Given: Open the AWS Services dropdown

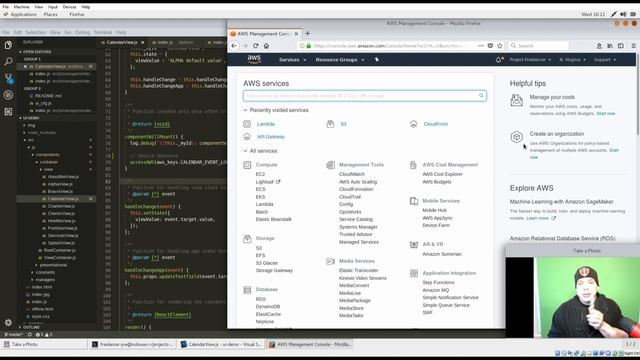Looking at the screenshot, I should pos(292,60).
